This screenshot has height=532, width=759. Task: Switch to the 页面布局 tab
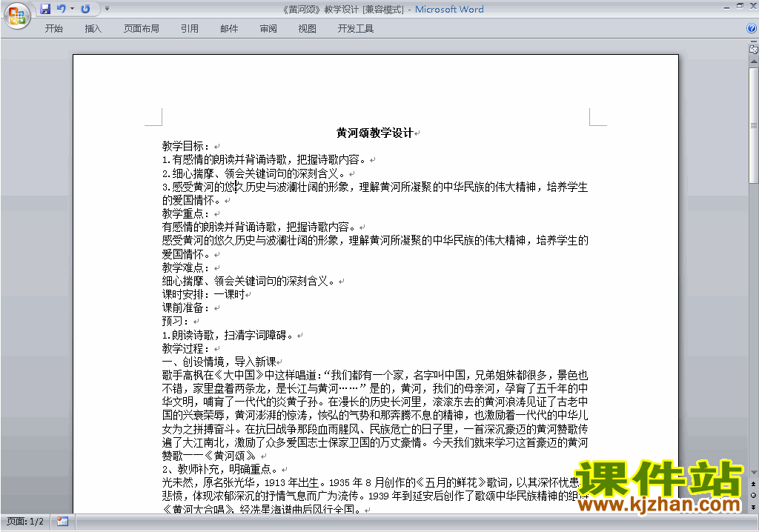[x=142, y=29]
